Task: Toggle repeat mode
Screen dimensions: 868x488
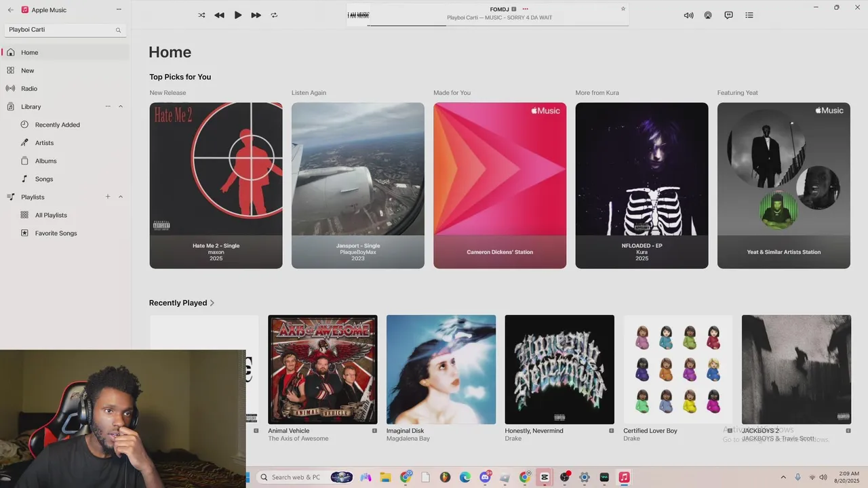Action: (x=274, y=15)
